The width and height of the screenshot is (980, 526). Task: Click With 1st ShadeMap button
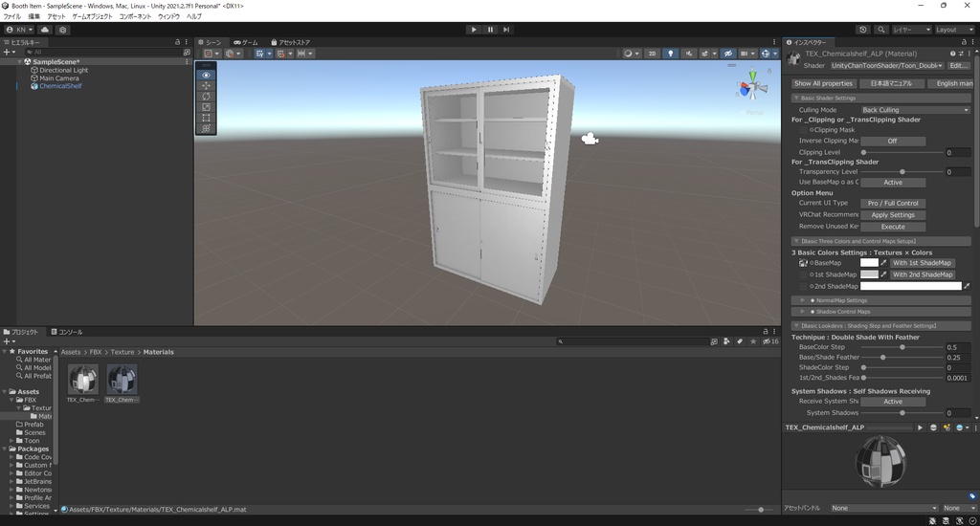pyautogui.click(x=922, y=263)
